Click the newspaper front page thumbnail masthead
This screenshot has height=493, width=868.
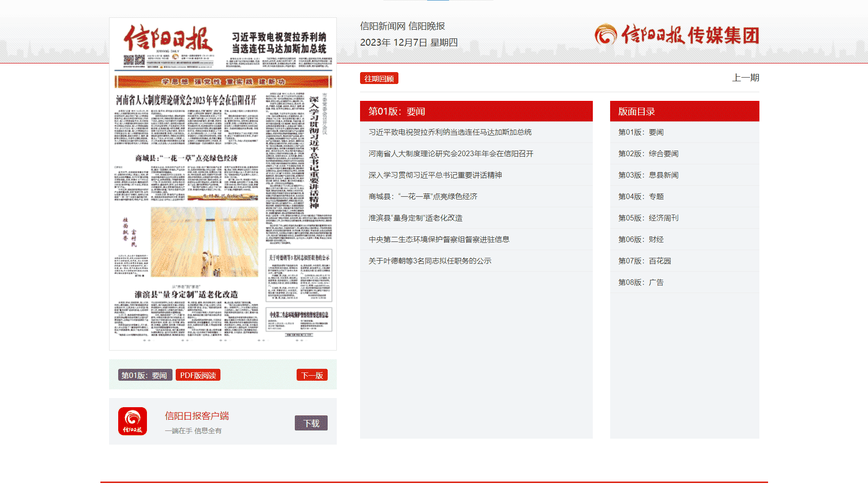(168, 38)
